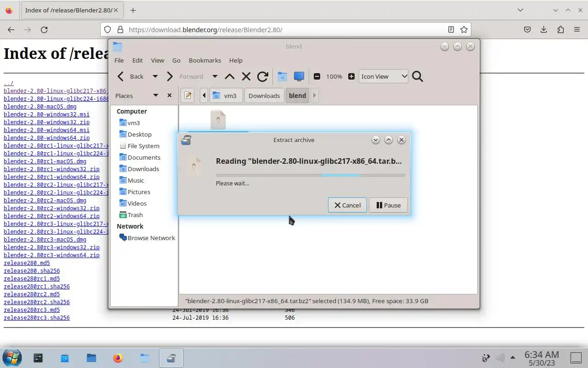Viewport: 588px width, 368px height.
Task: Reload the current folder
Action: (262, 76)
